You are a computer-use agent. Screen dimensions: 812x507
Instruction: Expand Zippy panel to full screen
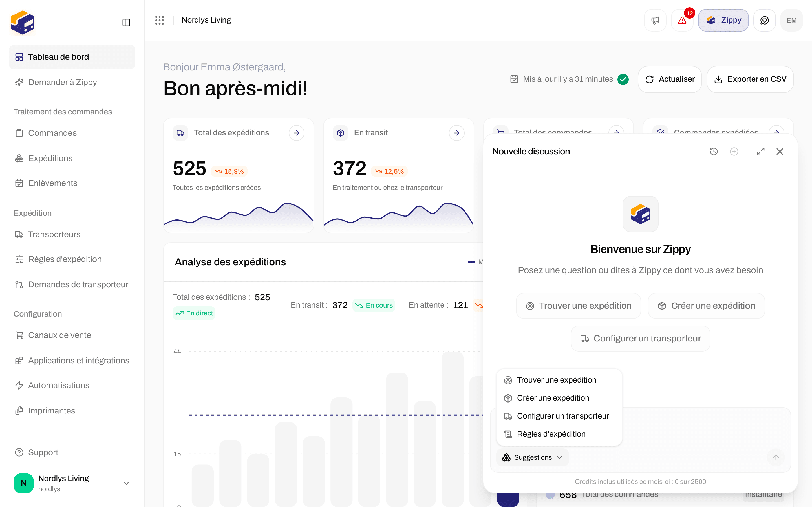pyautogui.click(x=761, y=152)
